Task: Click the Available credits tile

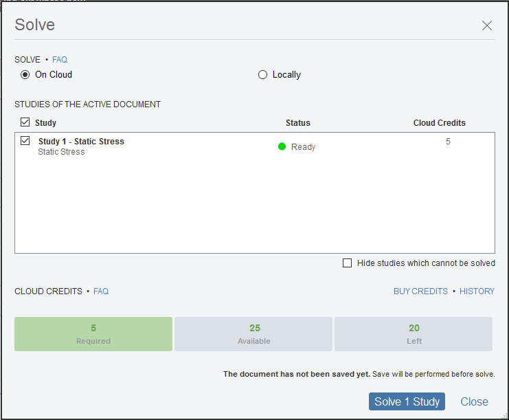Action: click(x=253, y=334)
